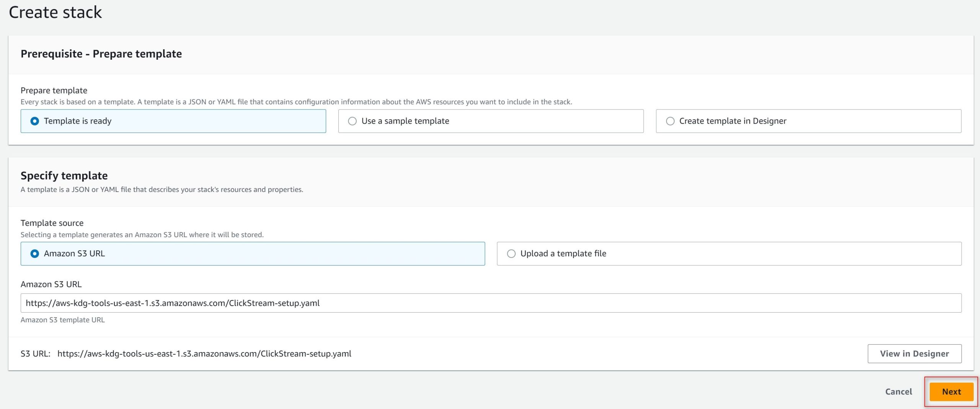The width and height of the screenshot is (980, 409).
Task: Click the "Specify template" section heading
Action: [64, 176]
